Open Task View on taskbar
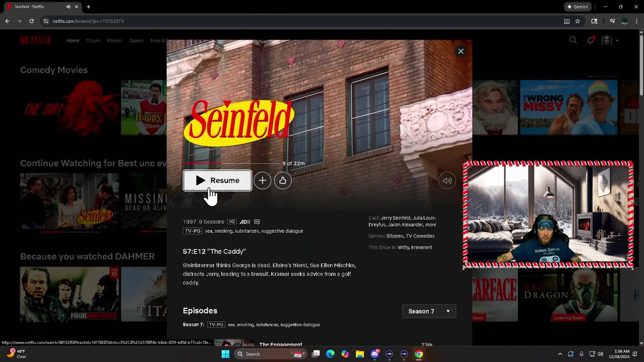 (x=315, y=354)
